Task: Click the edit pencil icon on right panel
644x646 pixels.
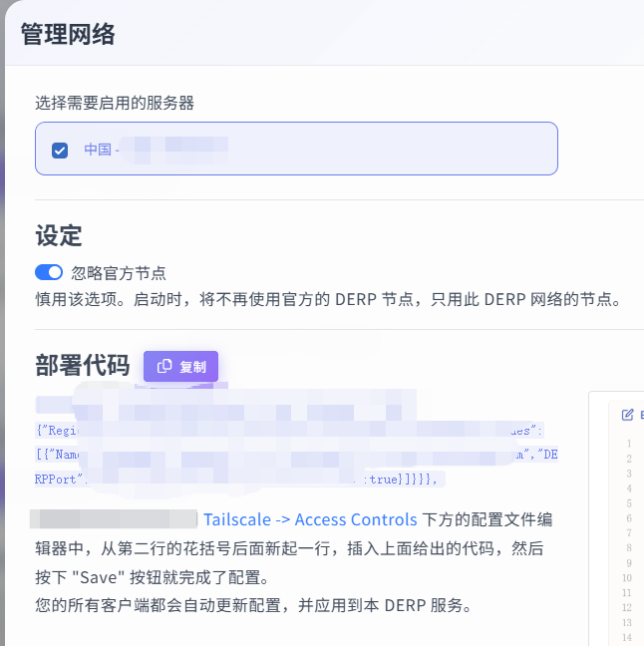Action: [x=627, y=415]
